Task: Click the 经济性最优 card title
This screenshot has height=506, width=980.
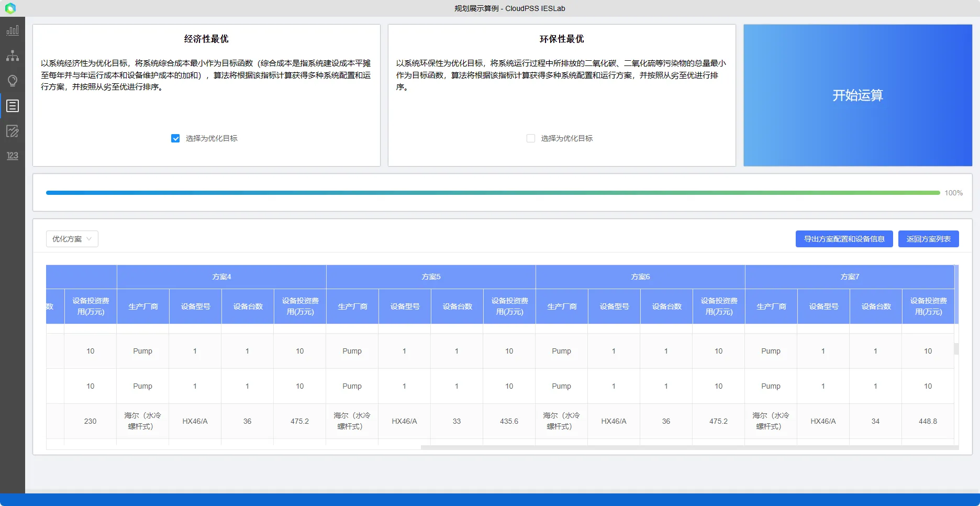Action: (206, 39)
